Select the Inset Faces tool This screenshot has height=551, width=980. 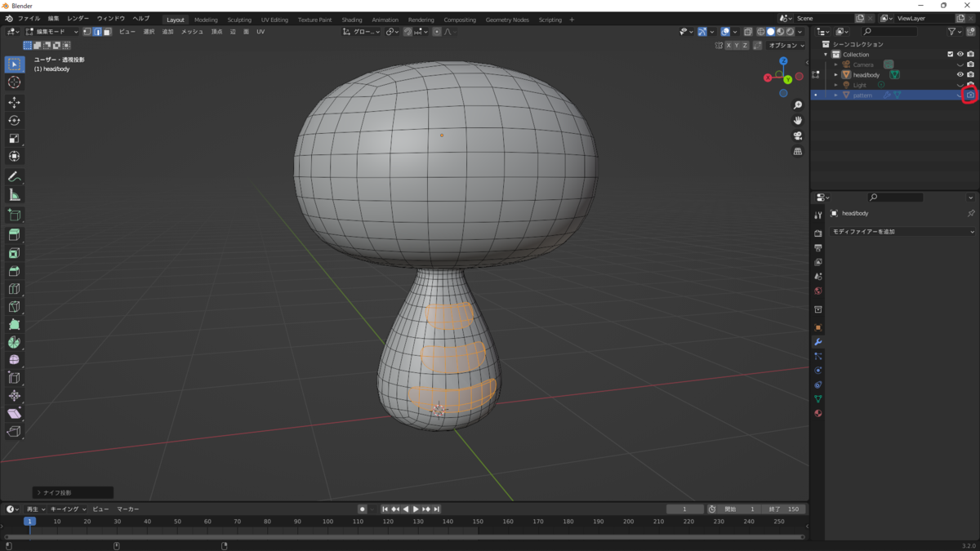pyautogui.click(x=14, y=253)
